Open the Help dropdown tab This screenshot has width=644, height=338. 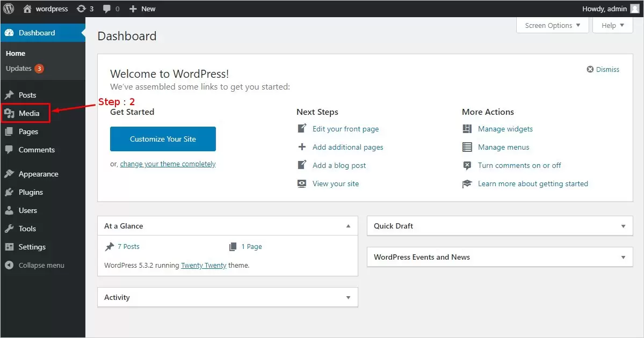(612, 25)
